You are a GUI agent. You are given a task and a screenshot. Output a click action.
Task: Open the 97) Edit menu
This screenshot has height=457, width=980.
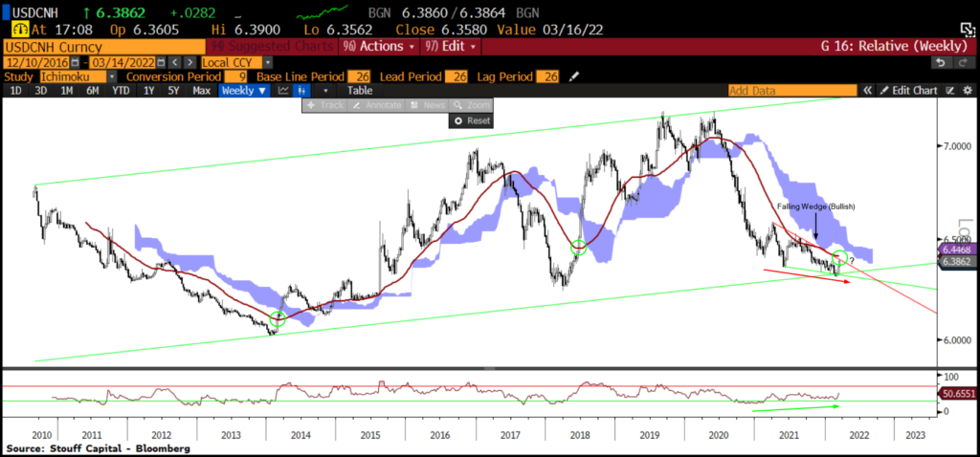point(452,46)
